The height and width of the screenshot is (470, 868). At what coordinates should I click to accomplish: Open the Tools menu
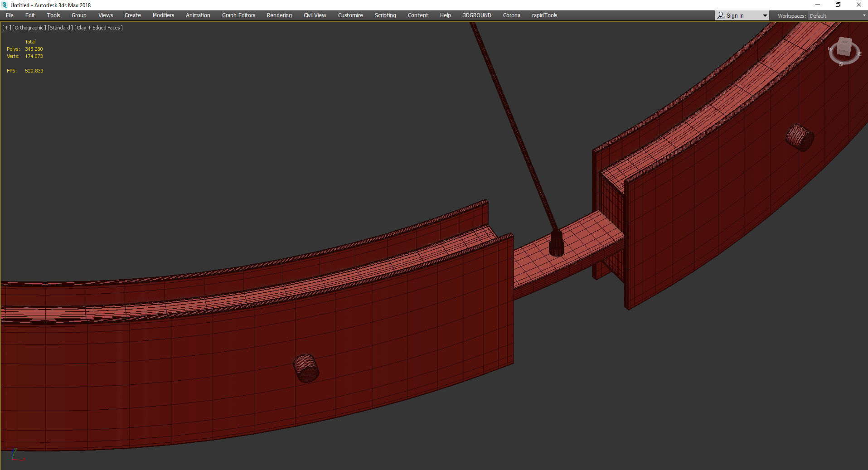tap(53, 15)
